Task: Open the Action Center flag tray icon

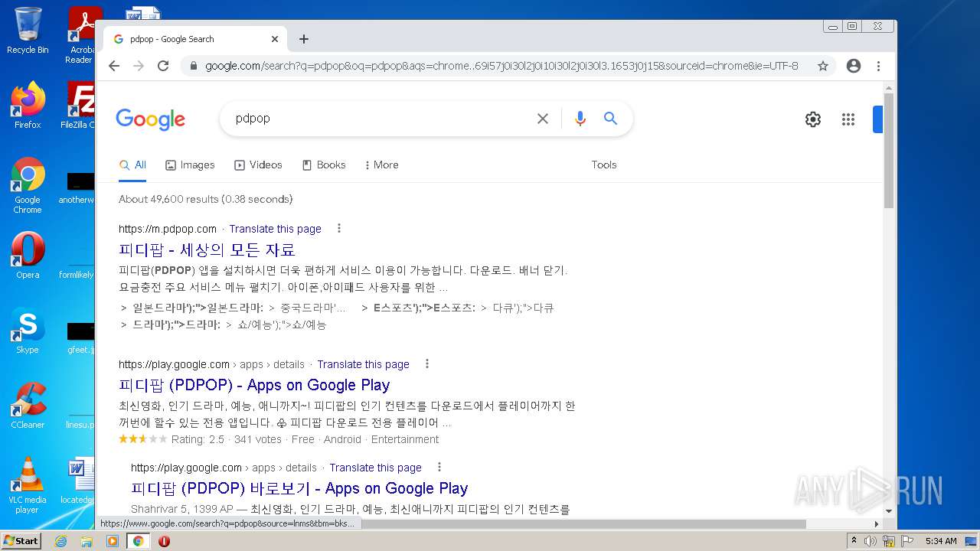Action: [x=906, y=541]
